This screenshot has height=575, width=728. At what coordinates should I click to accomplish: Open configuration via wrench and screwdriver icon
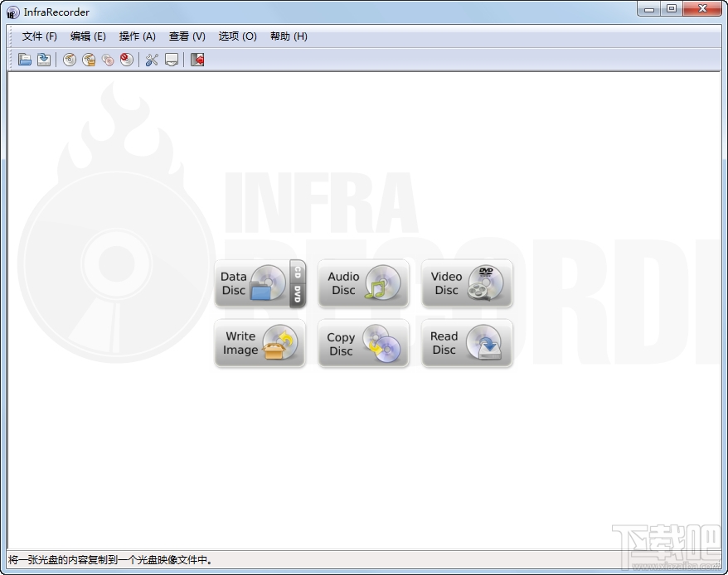pos(152,60)
